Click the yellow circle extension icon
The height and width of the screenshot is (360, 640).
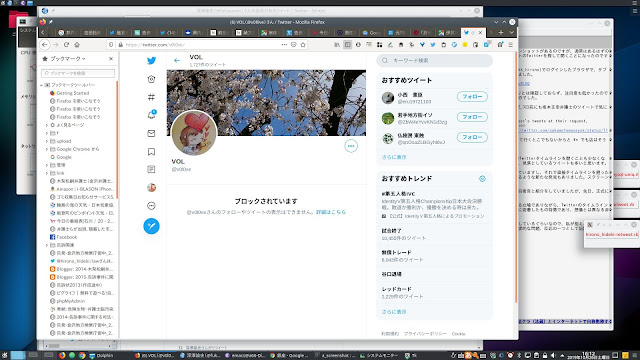coord(464,44)
